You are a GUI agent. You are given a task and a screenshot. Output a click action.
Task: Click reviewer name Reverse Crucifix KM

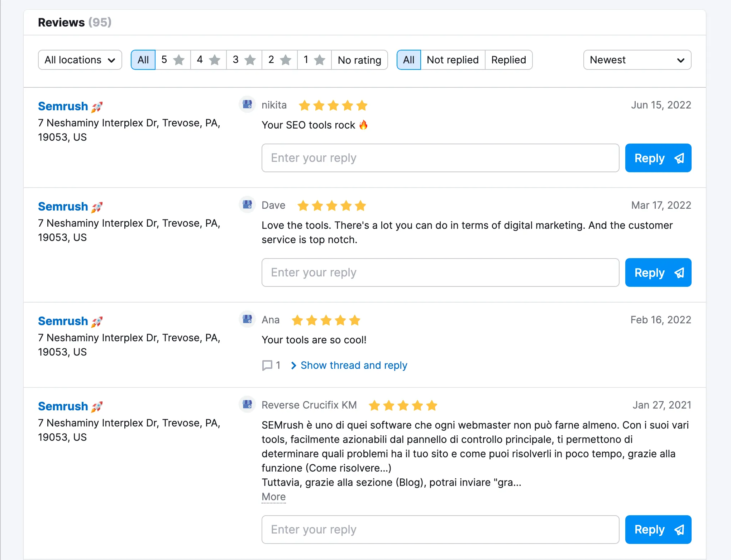[x=309, y=405]
